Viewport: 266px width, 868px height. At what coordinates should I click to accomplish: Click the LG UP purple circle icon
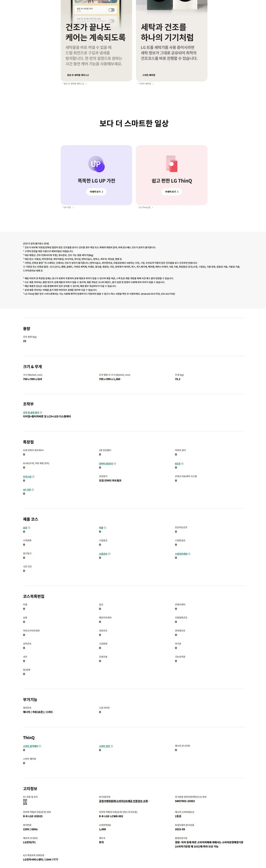[96, 164]
